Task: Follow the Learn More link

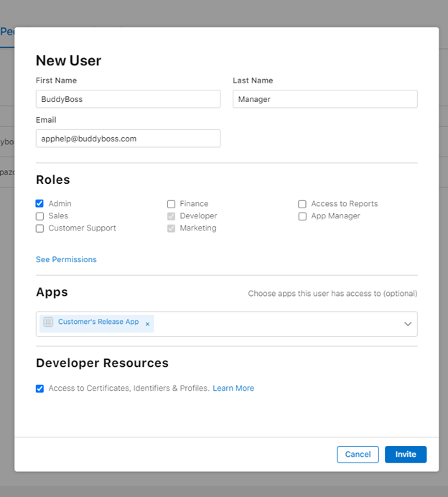Action: coord(233,389)
